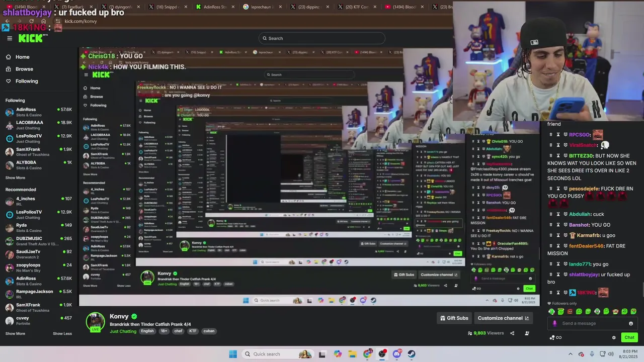Click the viewers count icon
644x362 pixels.
pos(470,333)
